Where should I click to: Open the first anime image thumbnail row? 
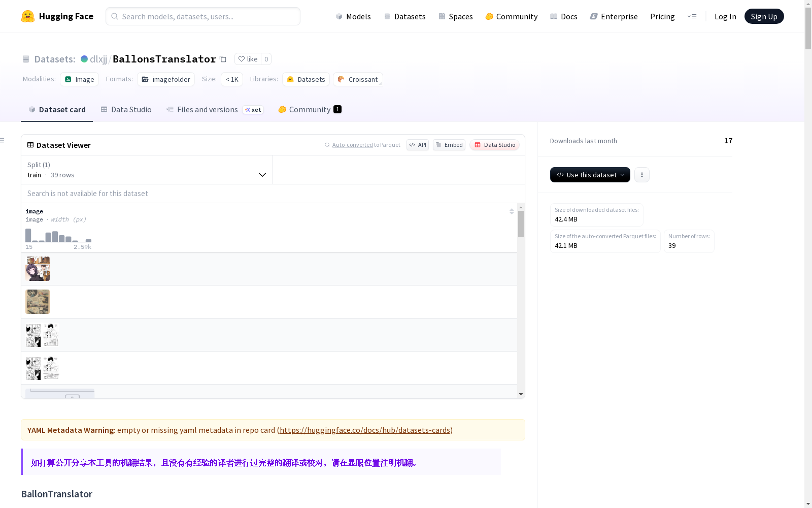coord(38,269)
